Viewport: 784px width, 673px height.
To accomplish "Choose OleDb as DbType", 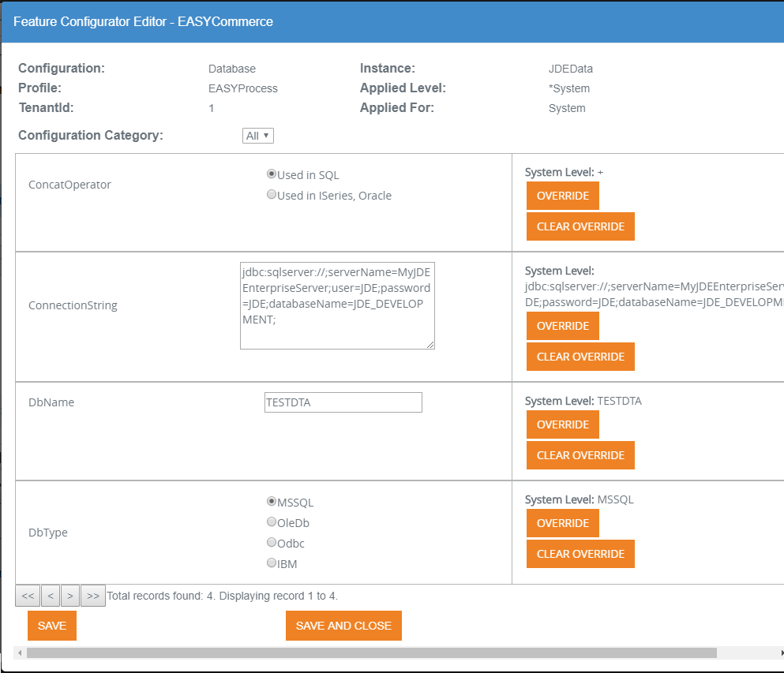I will tap(272, 522).
